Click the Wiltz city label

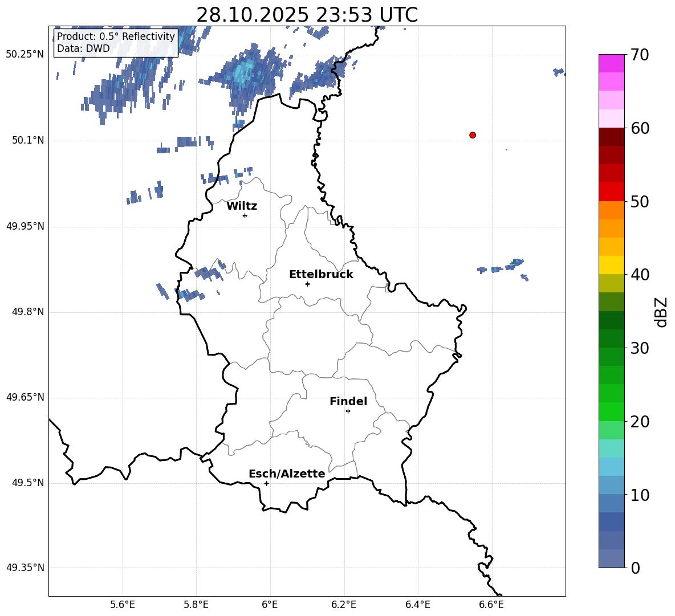242,206
